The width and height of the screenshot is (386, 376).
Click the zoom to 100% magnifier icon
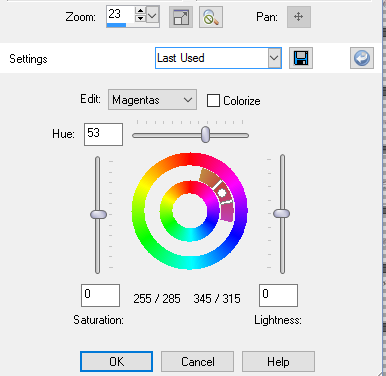[x=211, y=17]
